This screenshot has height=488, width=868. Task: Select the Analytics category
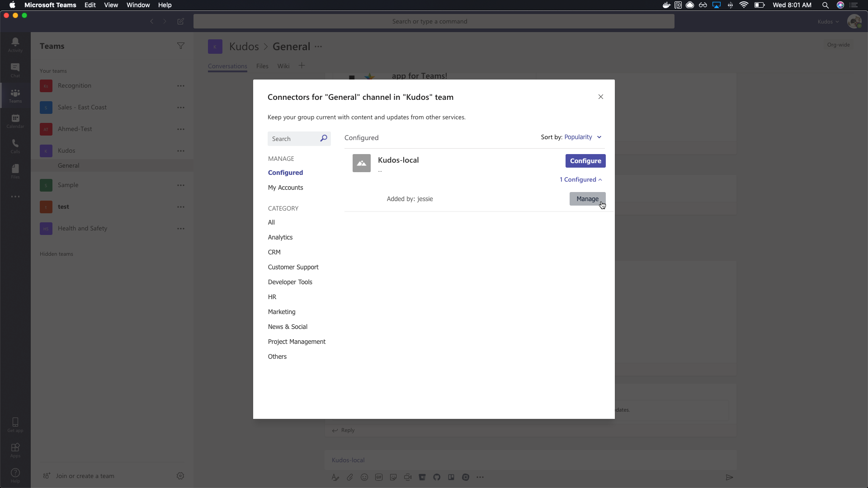280,237
